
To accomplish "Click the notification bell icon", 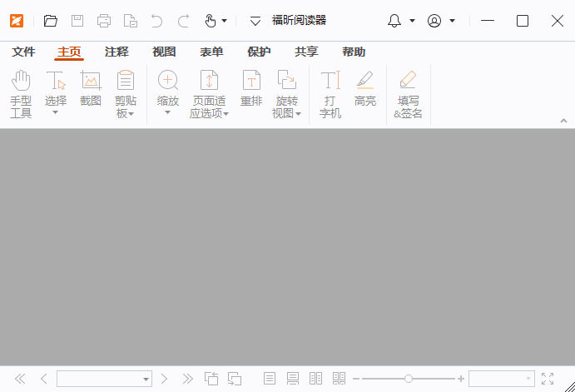I will click(394, 21).
